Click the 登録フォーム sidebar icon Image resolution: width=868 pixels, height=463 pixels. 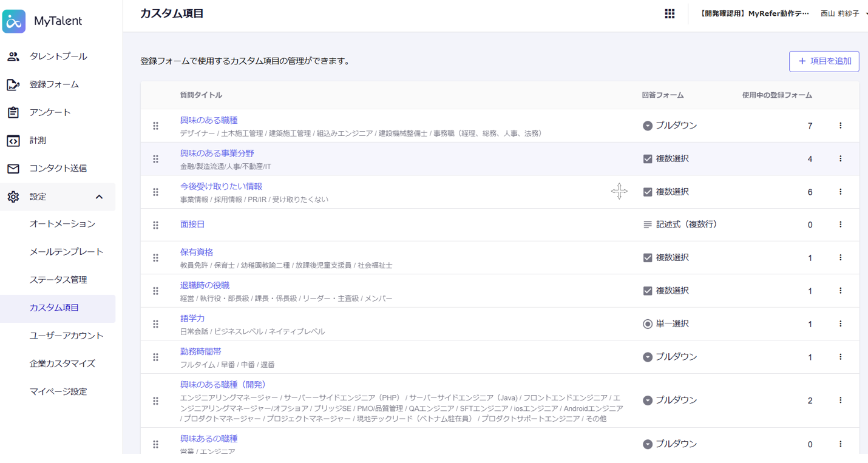13,84
